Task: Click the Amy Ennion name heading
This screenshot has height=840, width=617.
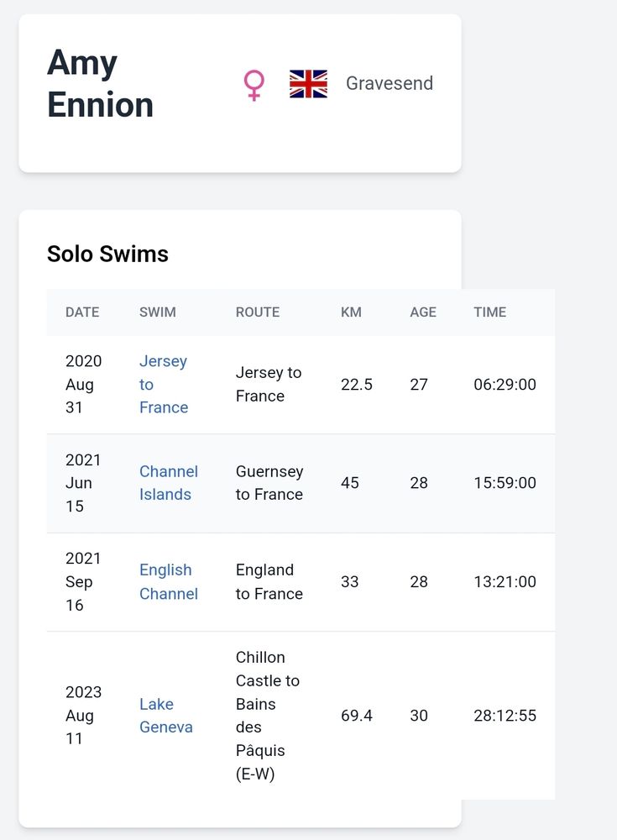Action: coord(101,83)
